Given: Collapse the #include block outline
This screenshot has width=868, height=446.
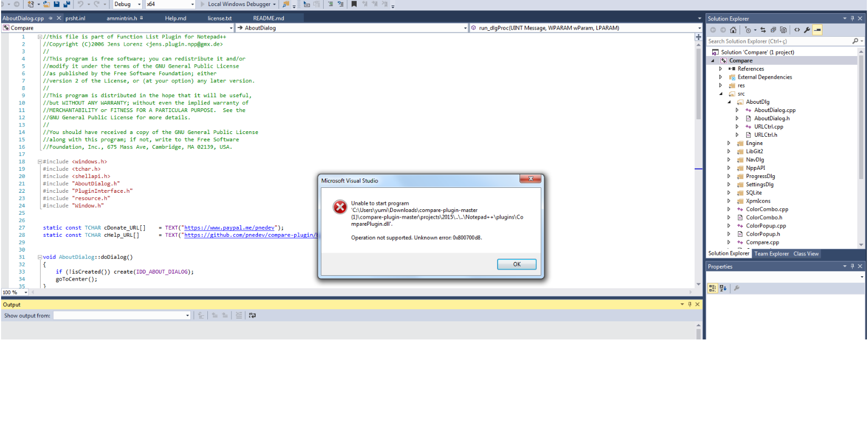Looking at the screenshot, I should [x=40, y=161].
